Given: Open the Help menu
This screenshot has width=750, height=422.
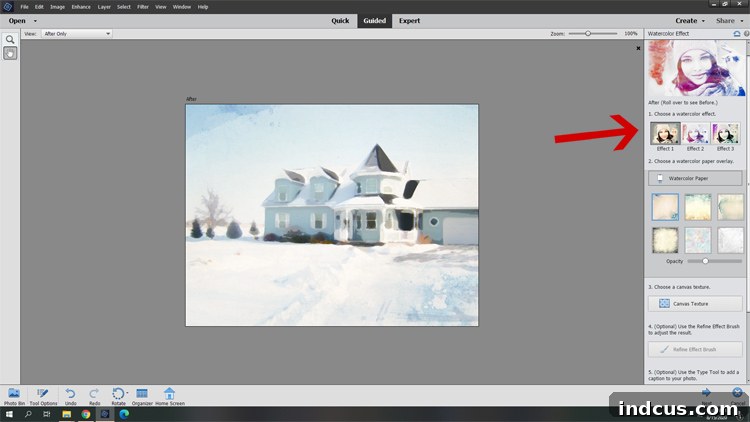Looking at the screenshot, I should (203, 7).
